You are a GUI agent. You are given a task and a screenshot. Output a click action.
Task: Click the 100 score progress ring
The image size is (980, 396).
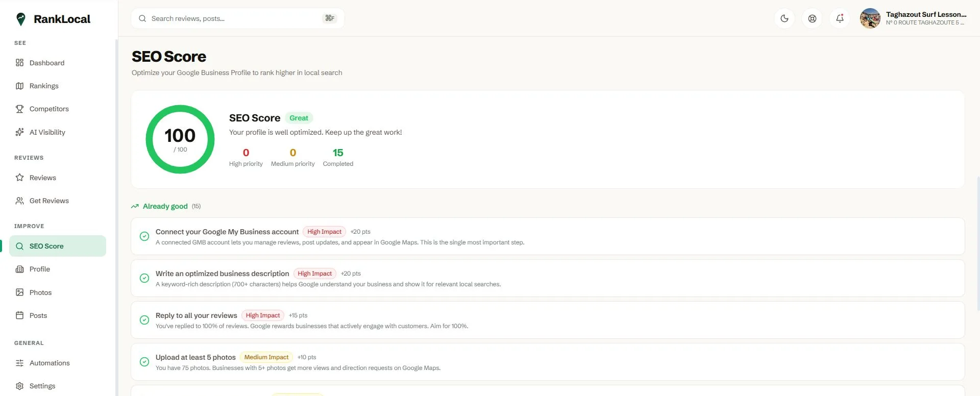click(180, 139)
